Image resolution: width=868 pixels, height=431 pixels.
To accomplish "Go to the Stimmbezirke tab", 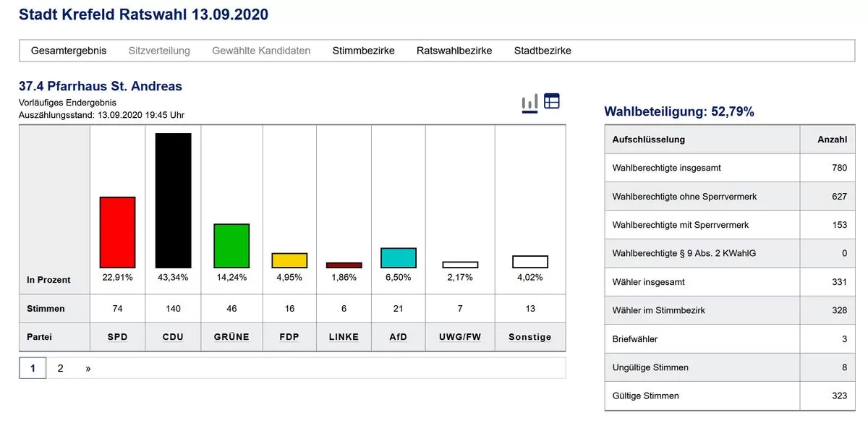I will tap(363, 51).
